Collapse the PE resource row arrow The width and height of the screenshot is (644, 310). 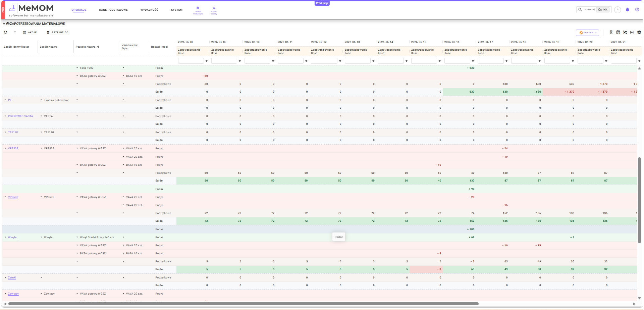[5, 100]
